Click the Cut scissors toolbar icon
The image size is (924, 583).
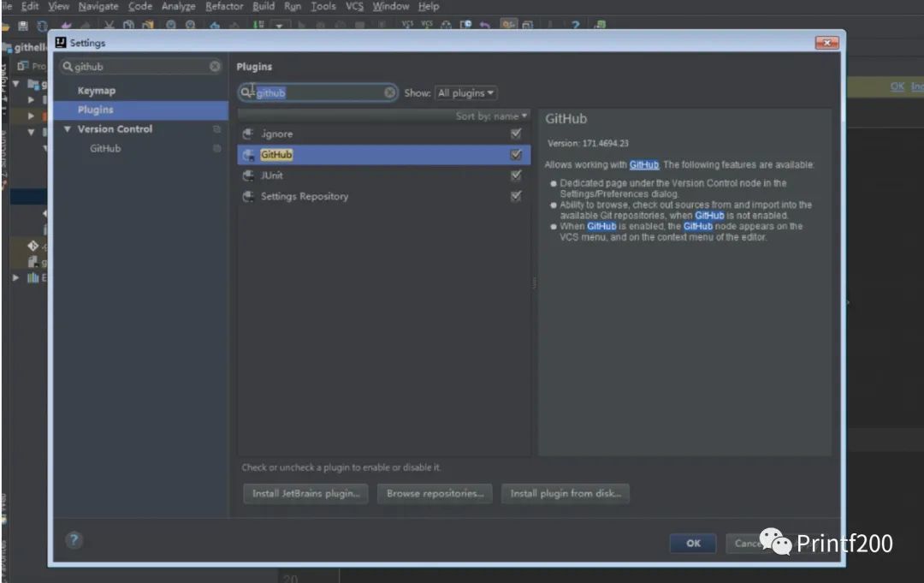(109, 26)
